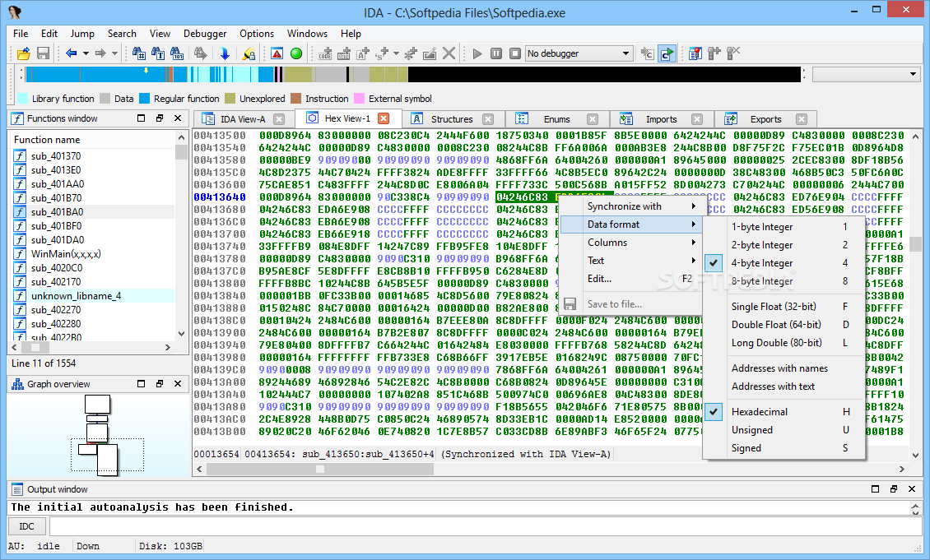Open the Debugger menu
The height and width of the screenshot is (560, 930).
pos(205,34)
